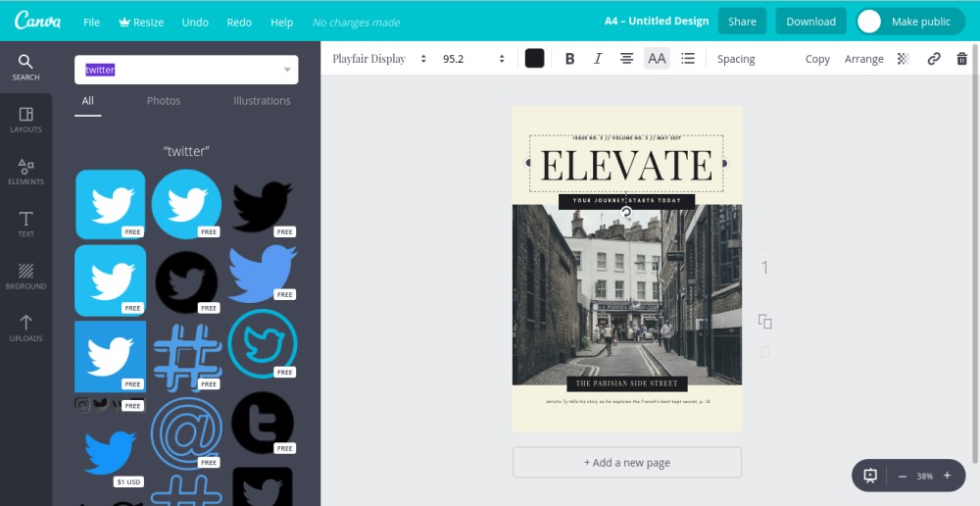Select the ELEVATE title text

click(626, 165)
